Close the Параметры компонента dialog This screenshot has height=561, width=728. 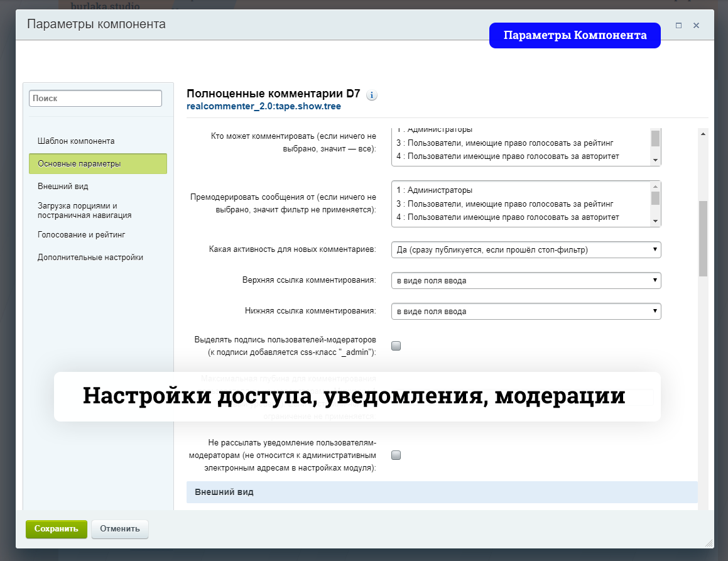[x=696, y=26]
